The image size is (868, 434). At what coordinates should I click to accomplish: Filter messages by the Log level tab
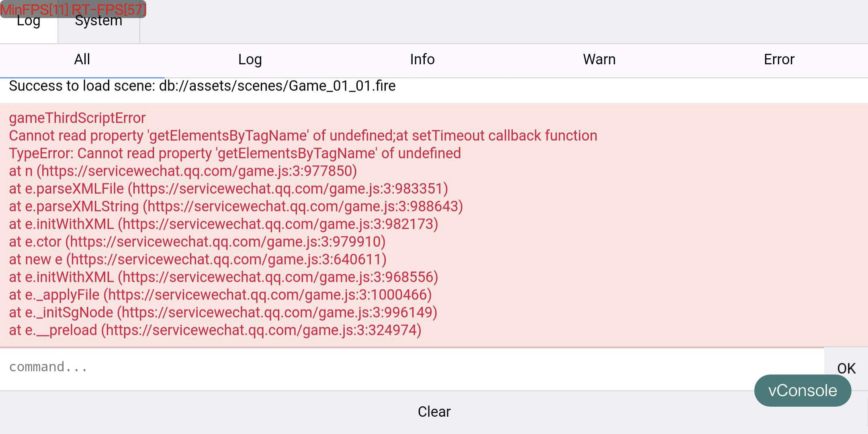250,59
